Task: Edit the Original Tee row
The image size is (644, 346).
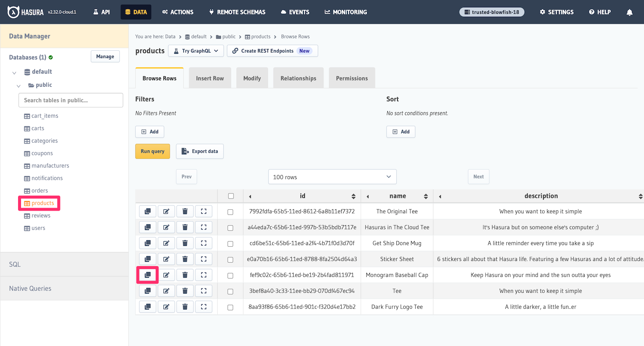Action: click(166, 211)
